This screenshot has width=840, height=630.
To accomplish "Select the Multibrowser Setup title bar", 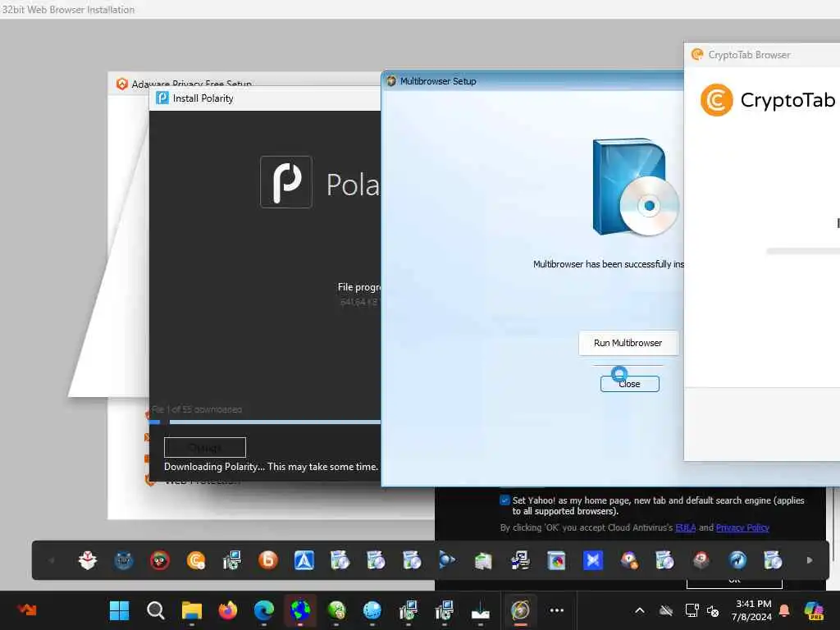I will [x=532, y=81].
